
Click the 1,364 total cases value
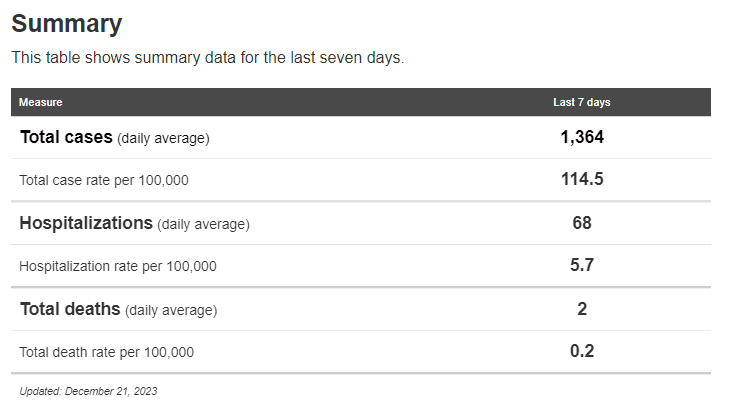click(x=582, y=138)
